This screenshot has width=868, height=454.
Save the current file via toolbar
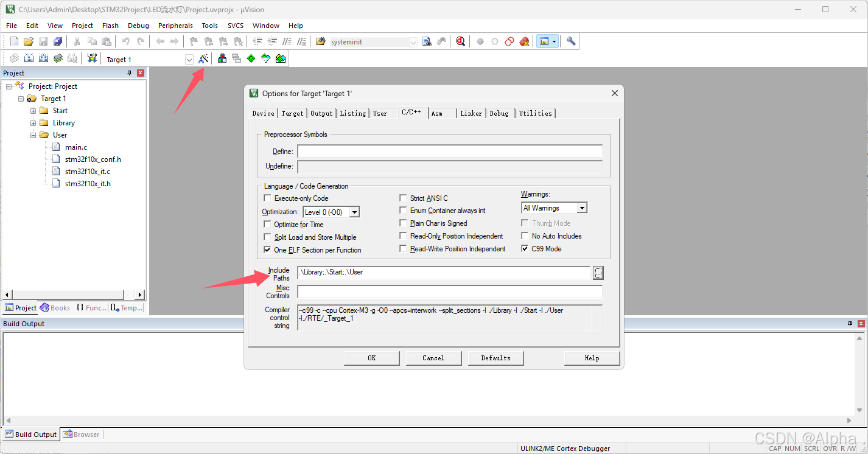coord(43,41)
